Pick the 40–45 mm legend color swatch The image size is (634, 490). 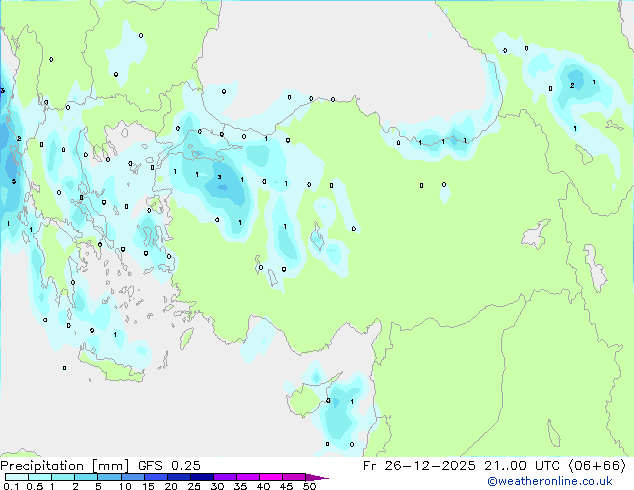271,477
